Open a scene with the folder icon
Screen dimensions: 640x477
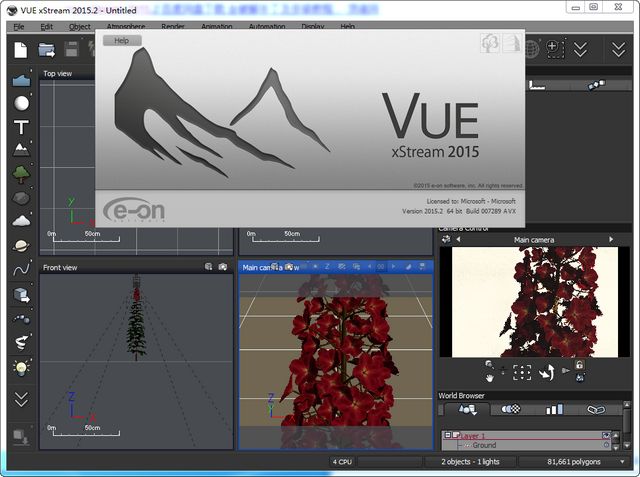(46, 50)
